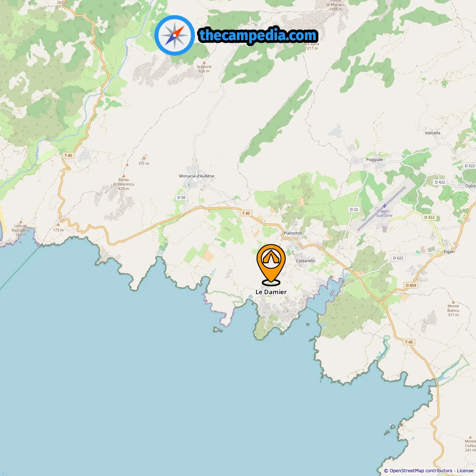476x476 pixels.
Task: Click the D 50 road shield
Action: 181,197
